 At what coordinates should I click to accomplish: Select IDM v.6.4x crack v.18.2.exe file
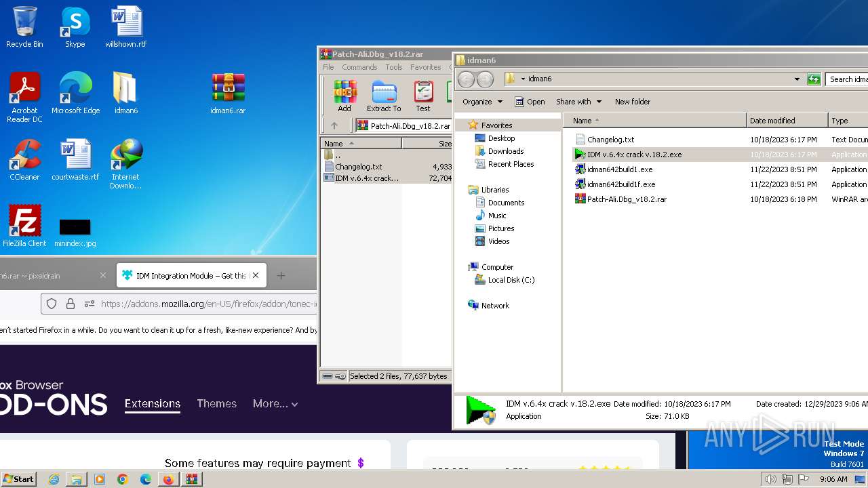[x=634, y=155]
